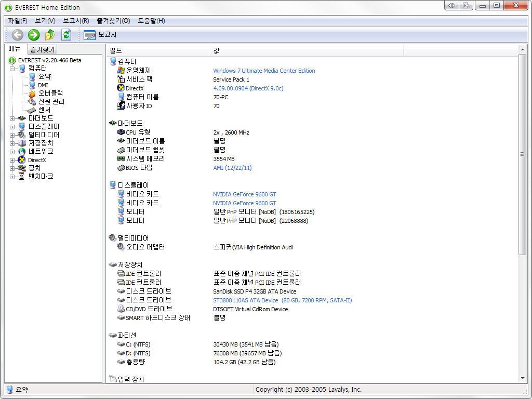Click the DirectX icon in sidebar tree

(22, 160)
